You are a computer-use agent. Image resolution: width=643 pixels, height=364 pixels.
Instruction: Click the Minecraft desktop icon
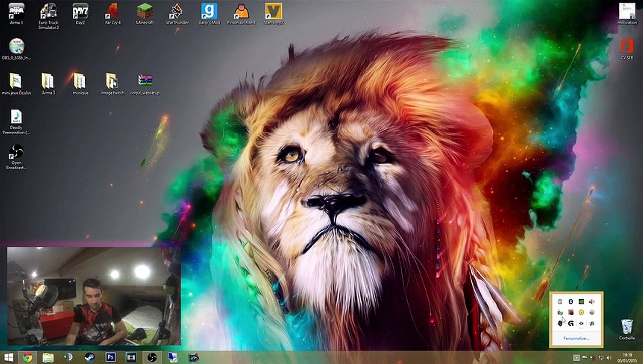point(145,12)
